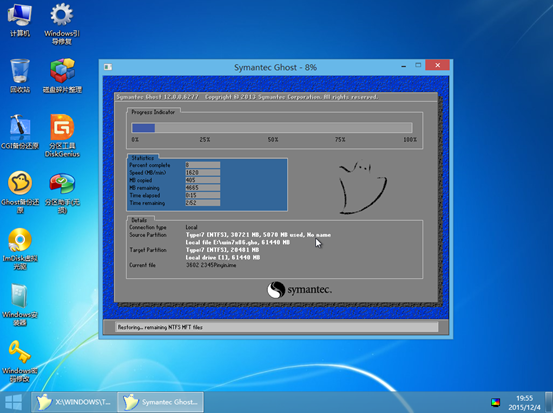Click Source Partition 'Type:7 [NTFS], 30721 MB' line
Screen dimensions: 553x413
point(258,235)
